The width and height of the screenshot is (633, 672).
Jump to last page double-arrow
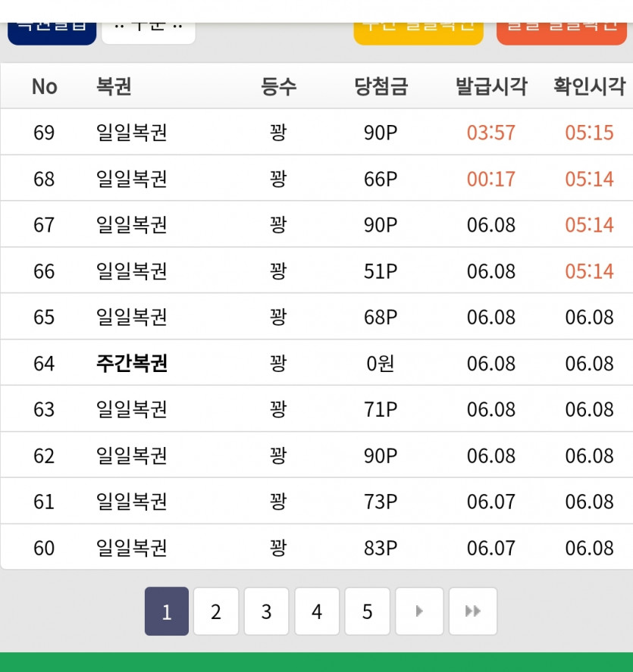[473, 611]
